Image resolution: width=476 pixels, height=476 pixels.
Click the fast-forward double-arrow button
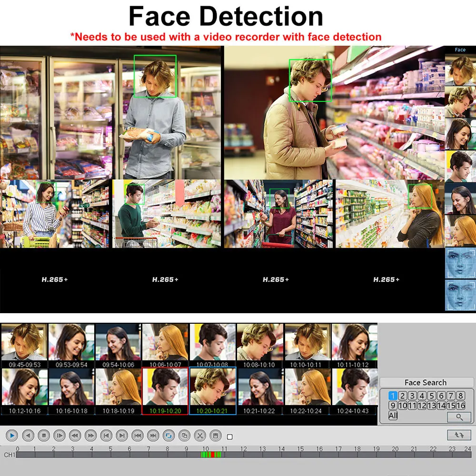[90, 436]
